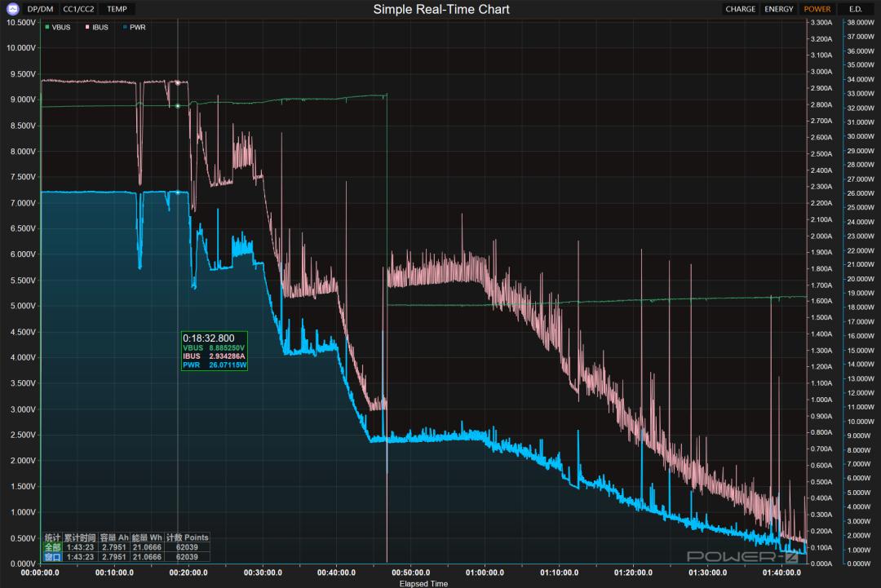Viewport: 881px width, 588px height.
Task: Click the pink IBUS legend color square
Action: pos(86,27)
